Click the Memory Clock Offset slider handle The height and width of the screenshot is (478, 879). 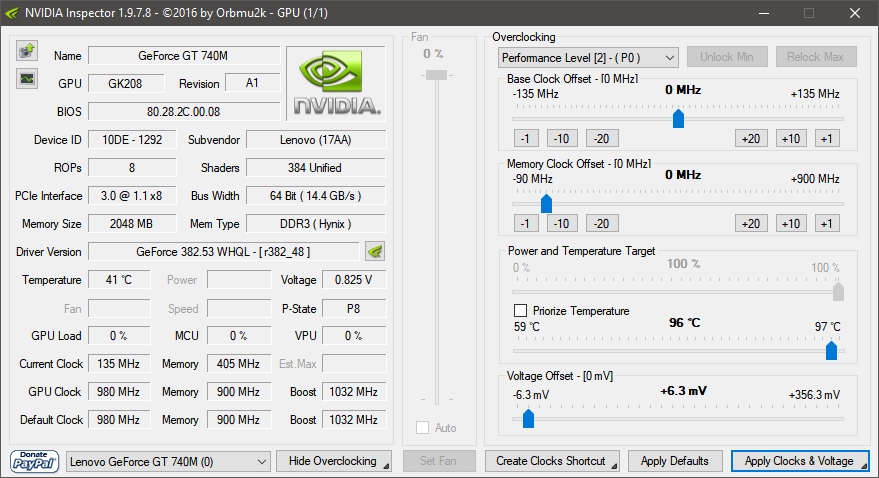tap(547, 204)
